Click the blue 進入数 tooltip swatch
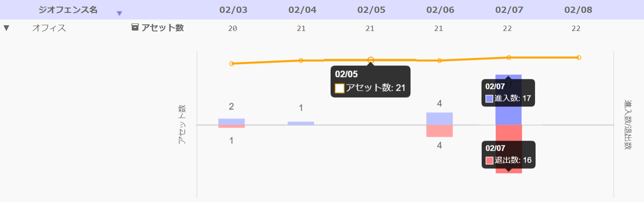The height and width of the screenshot is (202, 644). (489, 99)
